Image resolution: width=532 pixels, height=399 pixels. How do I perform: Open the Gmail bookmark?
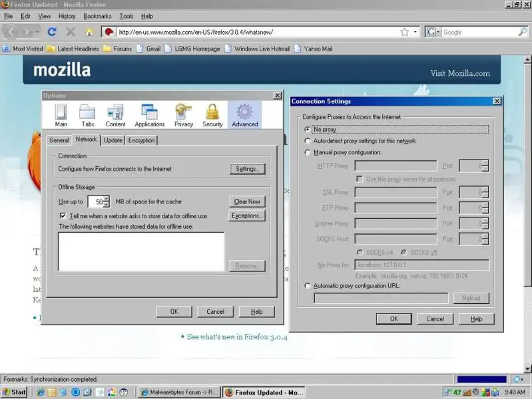click(x=148, y=49)
